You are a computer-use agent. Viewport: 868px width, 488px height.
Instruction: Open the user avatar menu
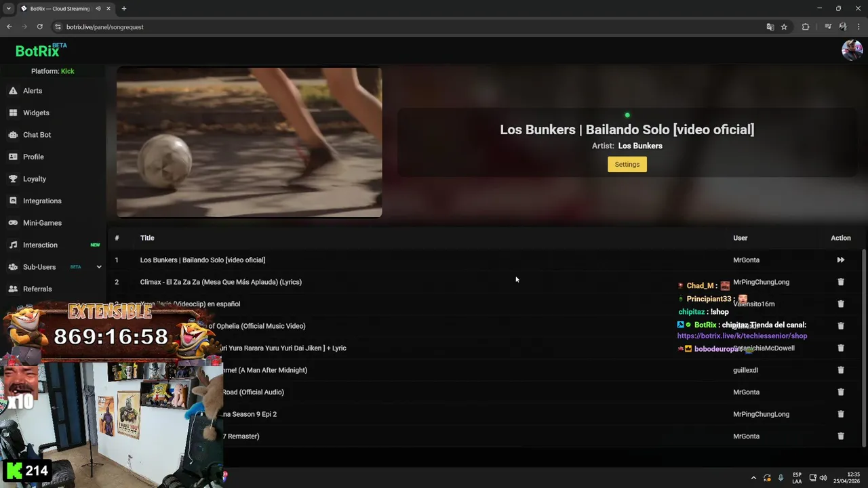pos(852,50)
